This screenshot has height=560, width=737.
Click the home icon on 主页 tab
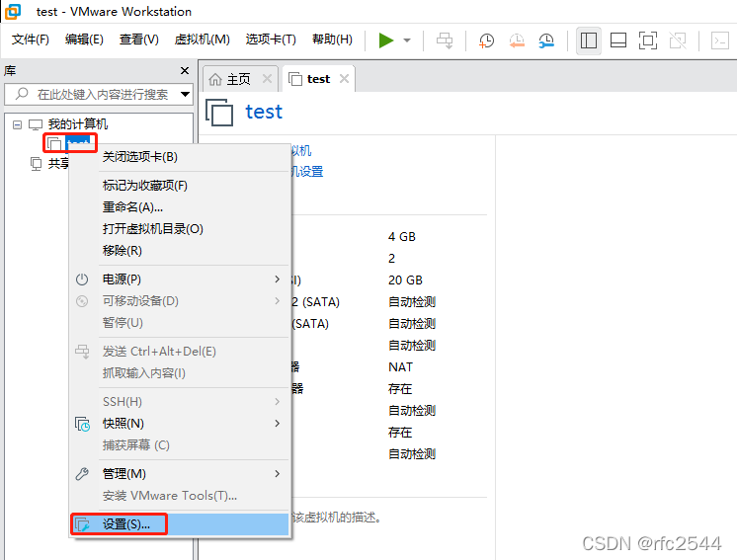tap(214, 79)
